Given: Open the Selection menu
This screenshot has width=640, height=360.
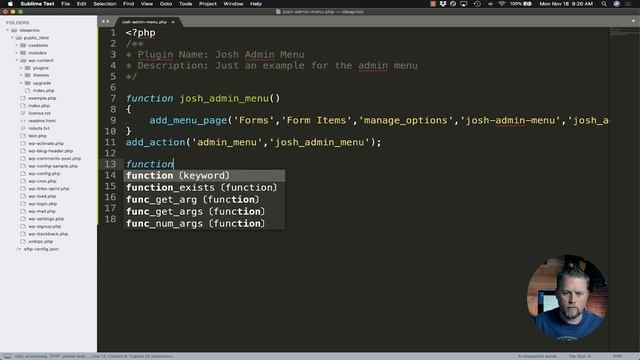Looking at the screenshot, I should pos(104,4).
